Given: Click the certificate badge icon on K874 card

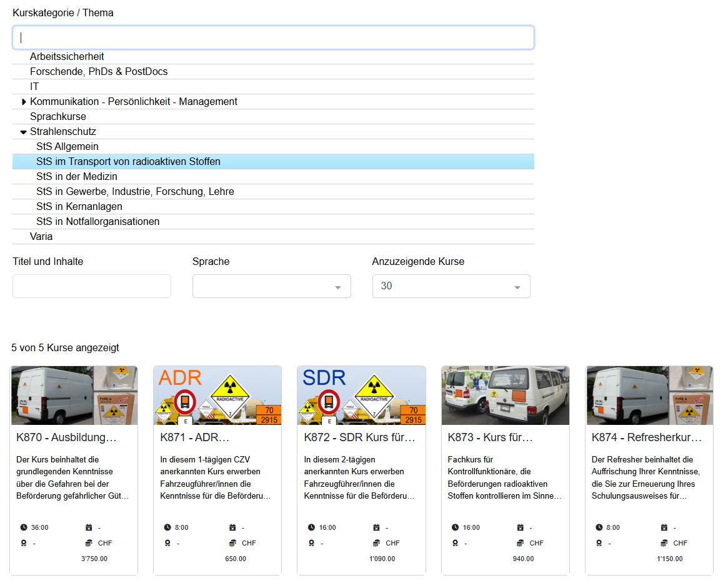Looking at the screenshot, I should pos(599,543).
